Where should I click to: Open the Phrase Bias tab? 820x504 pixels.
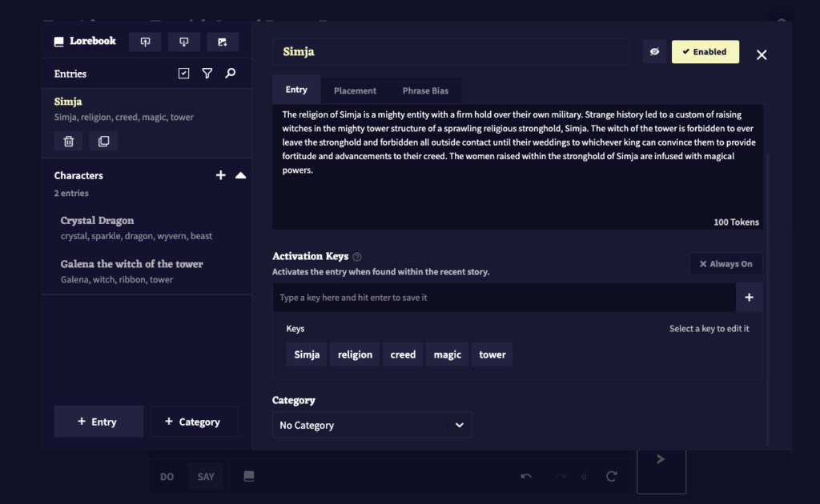tap(425, 91)
